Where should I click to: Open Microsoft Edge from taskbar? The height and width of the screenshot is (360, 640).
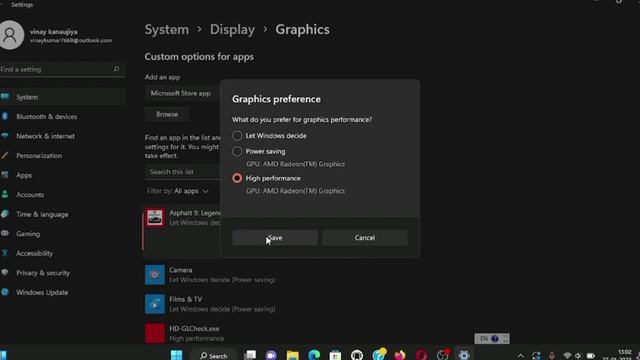pos(314,355)
